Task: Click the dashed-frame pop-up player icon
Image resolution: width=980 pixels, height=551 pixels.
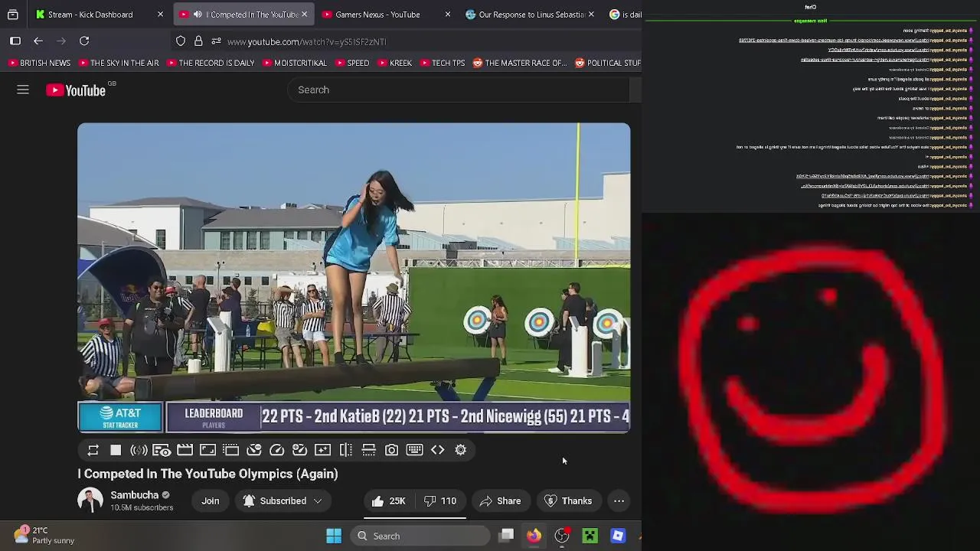Action: [230, 450]
